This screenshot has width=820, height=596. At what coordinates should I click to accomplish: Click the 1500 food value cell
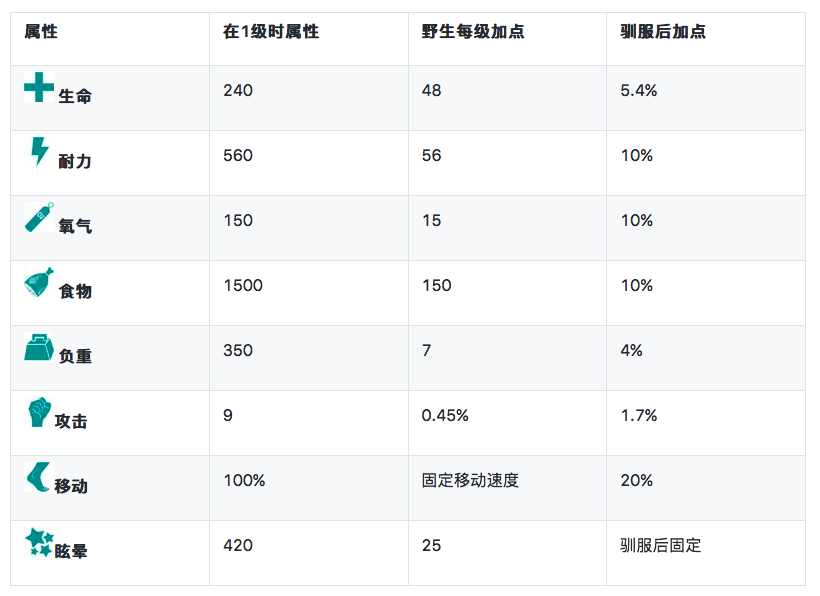tap(243, 286)
